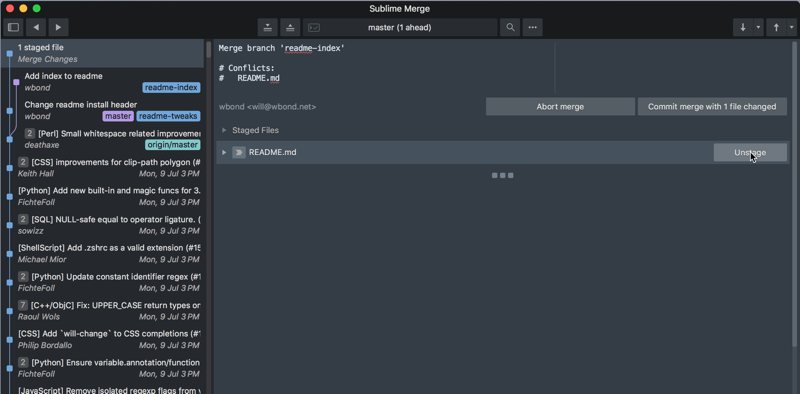Click the 'Michael Mior' author name

(42, 259)
